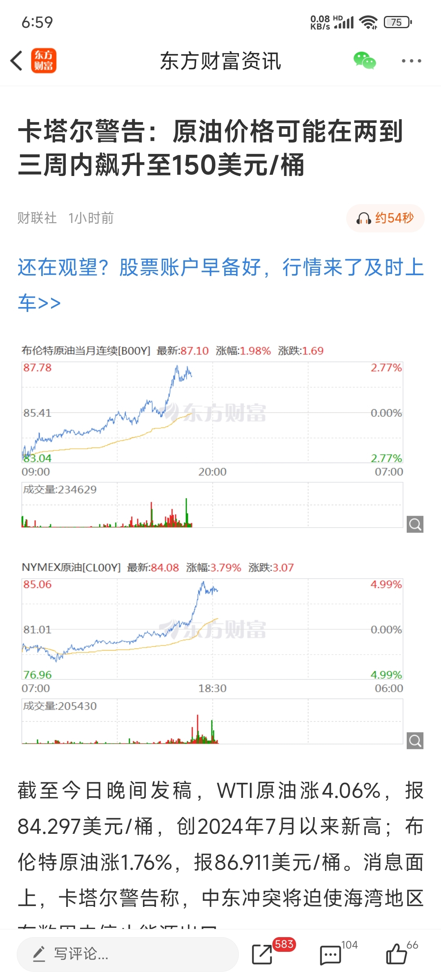Tap the 东方财富资讯 page title
Screen dimensions: 441x980
(x=220, y=61)
